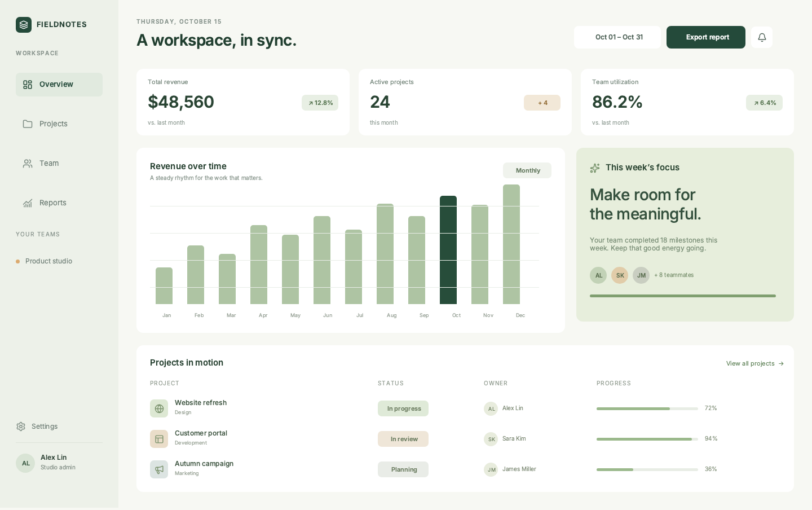Image resolution: width=812 pixels, height=510 pixels.
Task: Click the JM avatar in focus card
Action: click(641, 275)
